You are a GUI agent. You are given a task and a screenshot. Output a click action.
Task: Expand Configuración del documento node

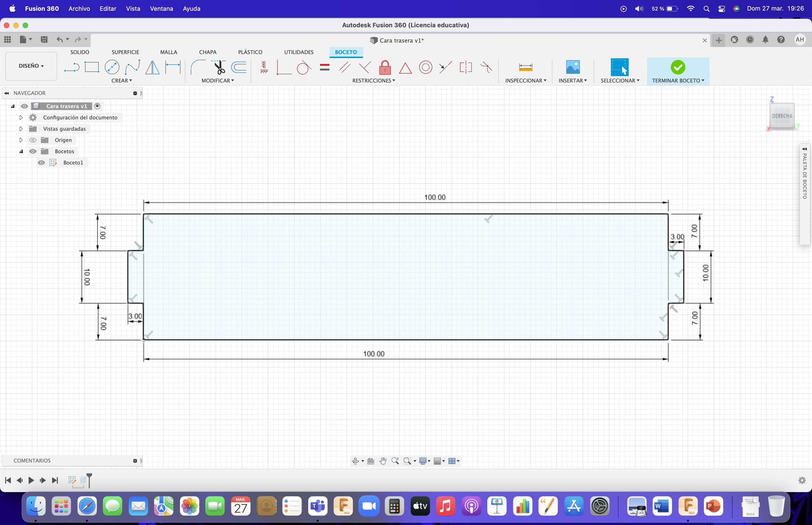coord(21,118)
